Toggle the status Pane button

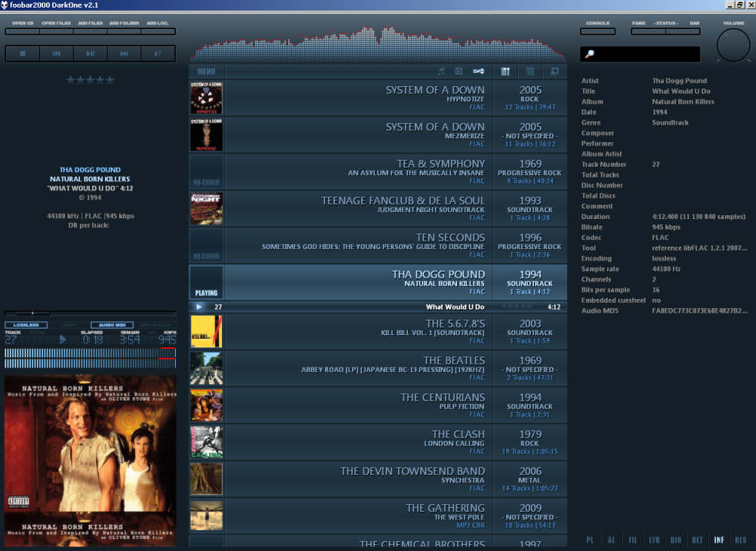click(648, 32)
